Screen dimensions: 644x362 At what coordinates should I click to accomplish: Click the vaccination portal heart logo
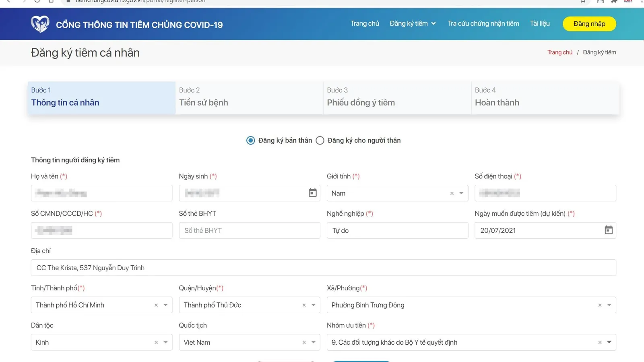coord(40,24)
